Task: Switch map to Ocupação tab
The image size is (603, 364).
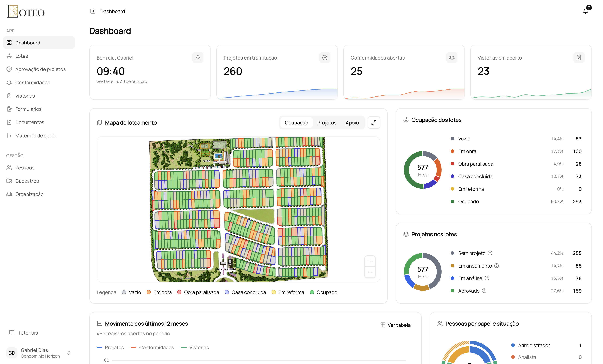Action: [296, 123]
